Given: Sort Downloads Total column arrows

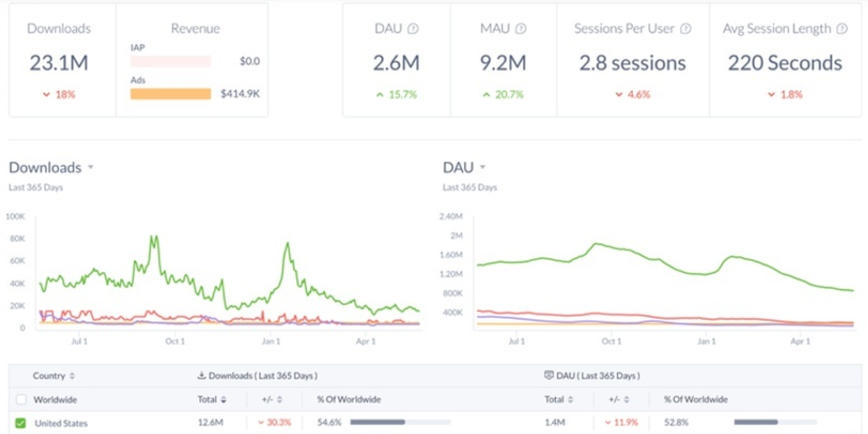Looking at the screenshot, I should coord(224,399).
